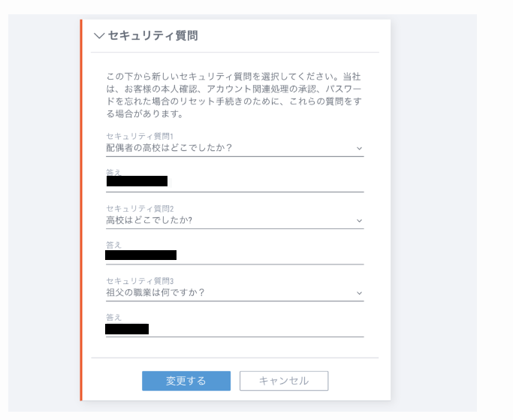Image resolution: width=513 pixels, height=420 pixels.
Task: Focus the answer field for security question 1
Action: (x=234, y=181)
